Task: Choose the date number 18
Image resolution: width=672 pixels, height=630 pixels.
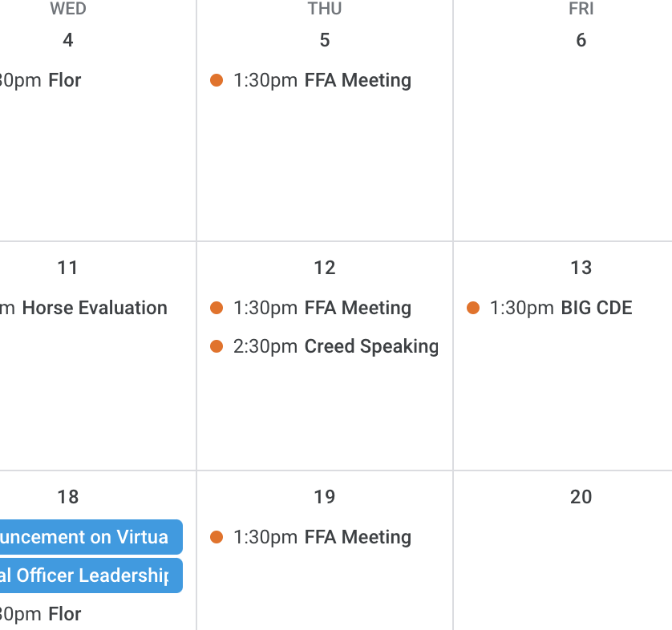Action: pos(68,497)
